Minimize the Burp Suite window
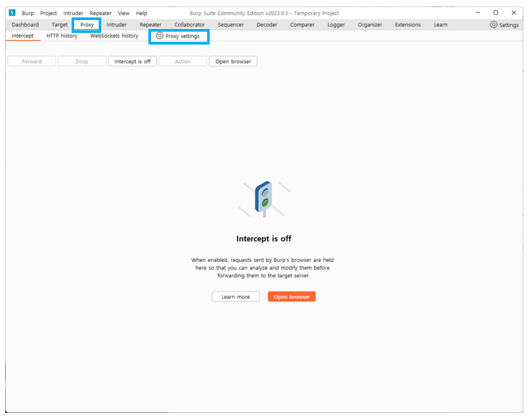 click(x=478, y=12)
